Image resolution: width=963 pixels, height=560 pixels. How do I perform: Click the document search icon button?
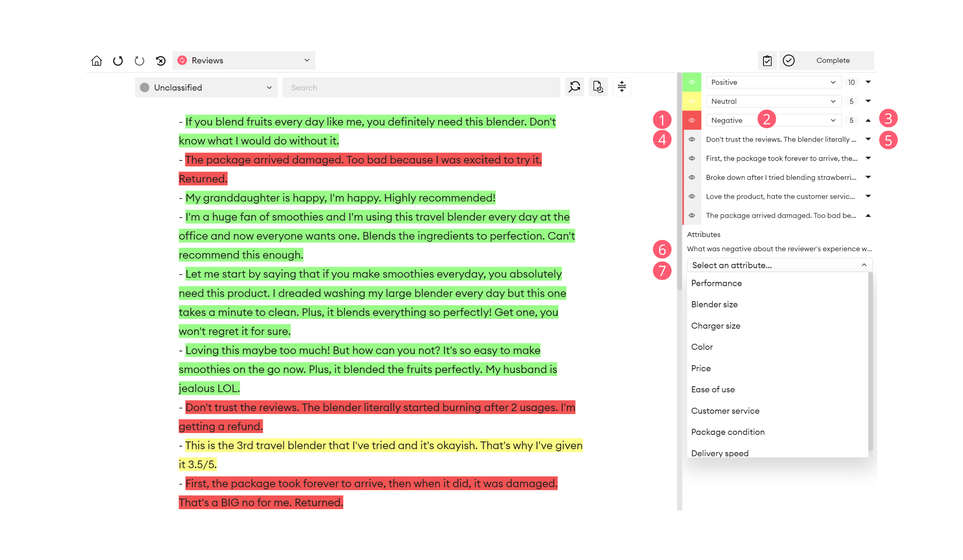598,87
